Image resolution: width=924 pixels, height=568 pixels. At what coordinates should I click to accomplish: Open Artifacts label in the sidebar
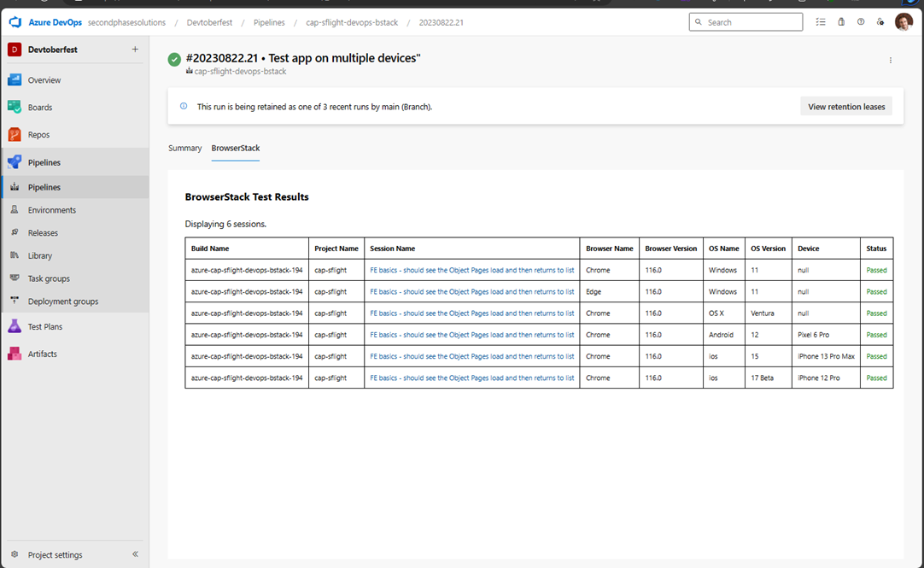pos(43,354)
